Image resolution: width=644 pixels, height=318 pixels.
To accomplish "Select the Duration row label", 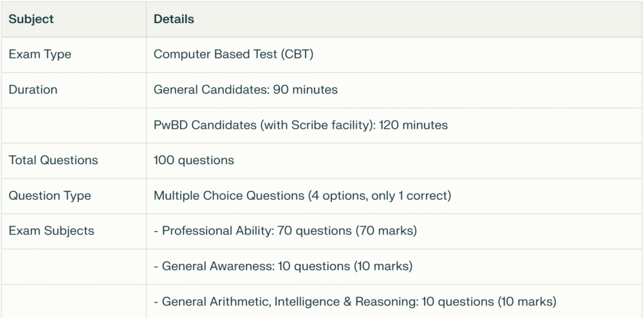I will pyautogui.click(x=33, y=89).
